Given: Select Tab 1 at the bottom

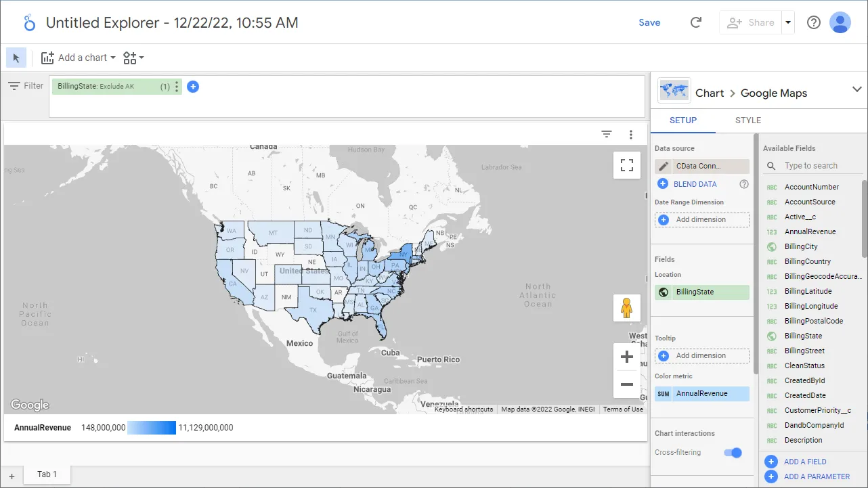Looking at the screenshot, I should point(46,474).
